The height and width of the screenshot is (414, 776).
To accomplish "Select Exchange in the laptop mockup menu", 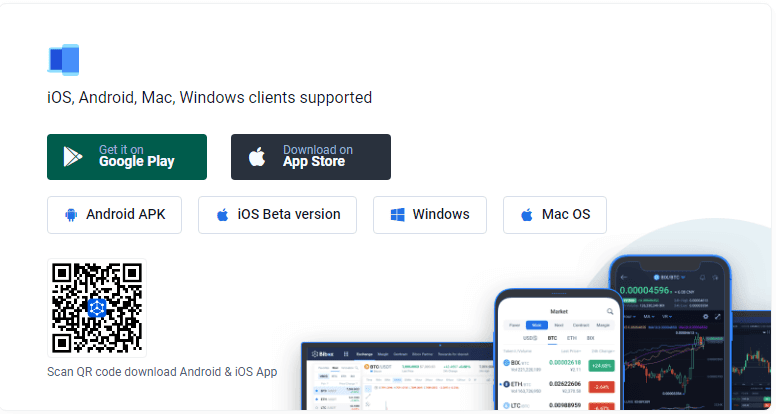I will point(364,354).
